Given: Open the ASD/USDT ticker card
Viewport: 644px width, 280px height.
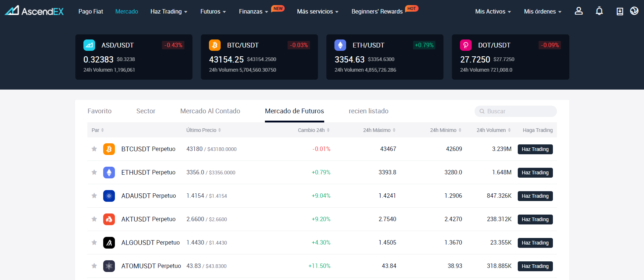Looking at the screenshot, I should click(134, 57).
